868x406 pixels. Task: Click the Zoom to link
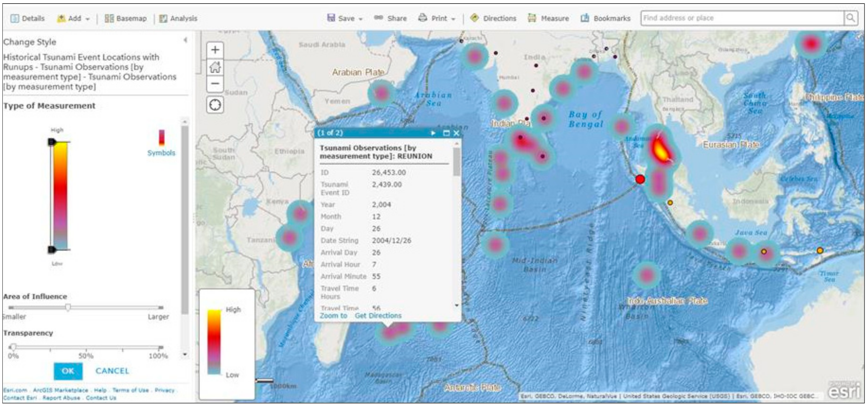(x=333, y=316)
